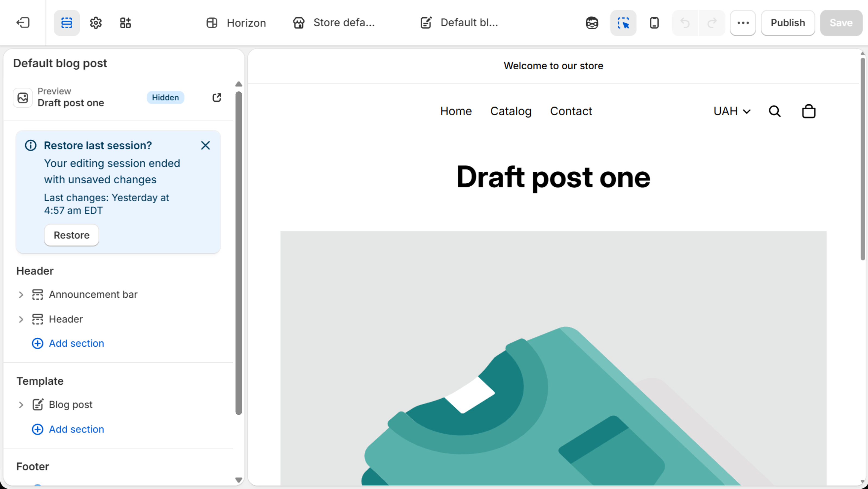Open the Store default market selector

(x=334, y=23)
